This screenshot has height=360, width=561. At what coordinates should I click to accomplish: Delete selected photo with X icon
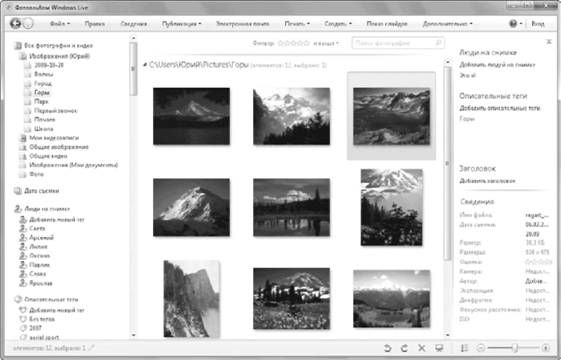tap(421, 348)
